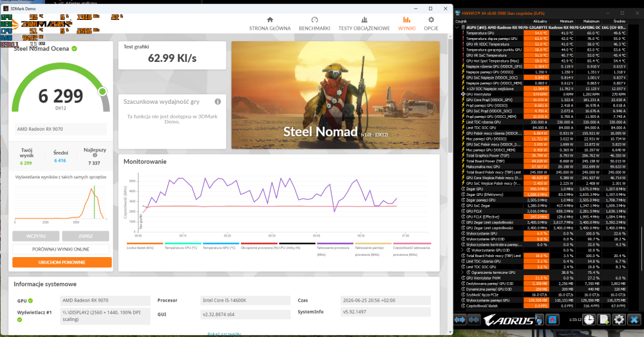This screenshot has height=337, width=644.
Task: Open the Strona Główna home icon
Action: tap(270, 20)
